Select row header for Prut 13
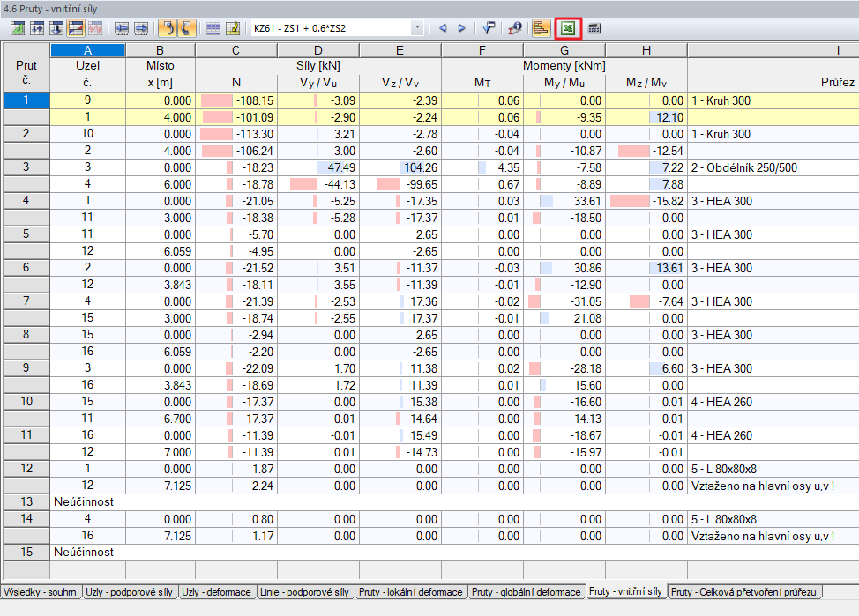859x616 pixels. [26, 502]
